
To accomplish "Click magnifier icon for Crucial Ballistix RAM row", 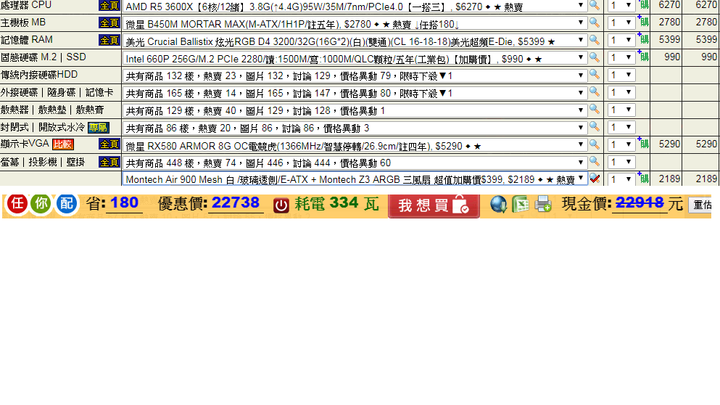I will coord(594,39).
